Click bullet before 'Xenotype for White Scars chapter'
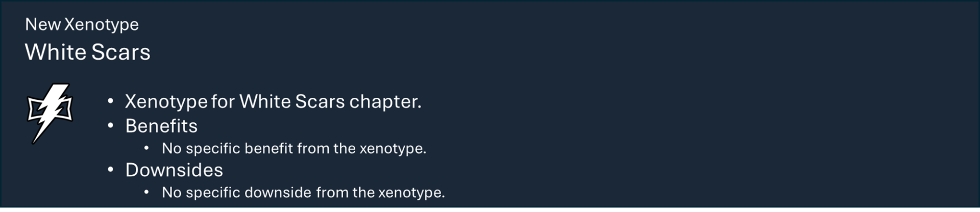 tap(110, 101)
